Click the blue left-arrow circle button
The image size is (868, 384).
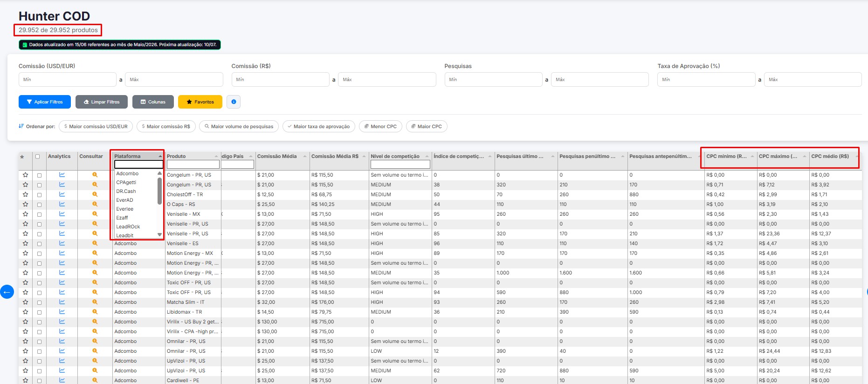click(x=7, y=292)
